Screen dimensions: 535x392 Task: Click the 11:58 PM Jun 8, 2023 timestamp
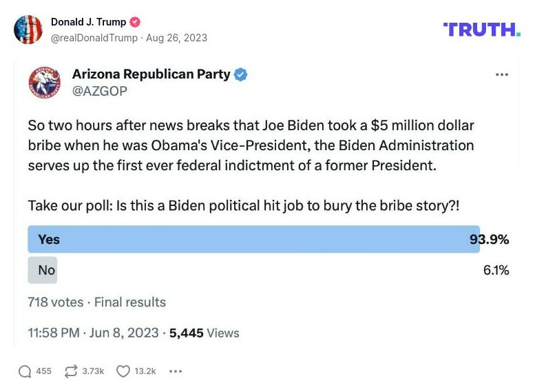(x=93, y=333)
